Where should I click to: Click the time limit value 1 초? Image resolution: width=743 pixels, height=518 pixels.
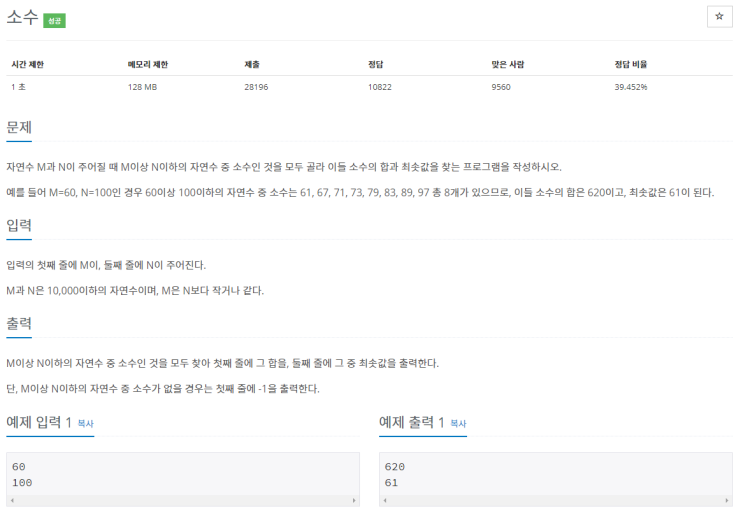tap(18, 87)
